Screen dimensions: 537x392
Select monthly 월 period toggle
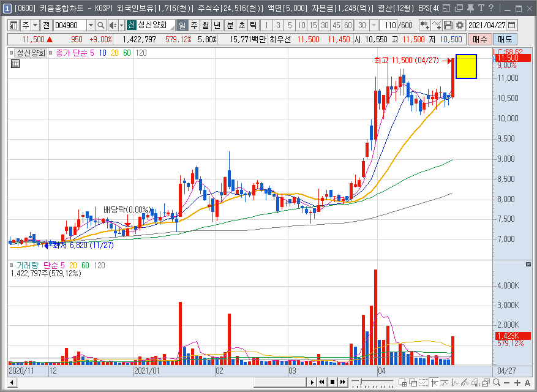[206, 25]
